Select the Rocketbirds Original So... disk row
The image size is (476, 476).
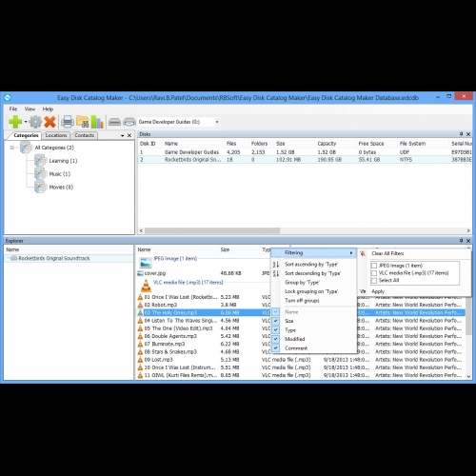tap(305, 160)
